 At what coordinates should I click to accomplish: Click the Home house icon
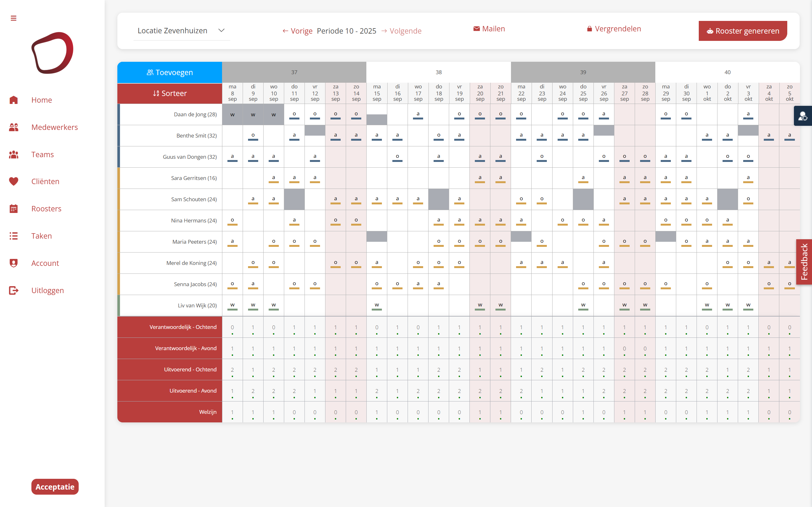[13, 100]
